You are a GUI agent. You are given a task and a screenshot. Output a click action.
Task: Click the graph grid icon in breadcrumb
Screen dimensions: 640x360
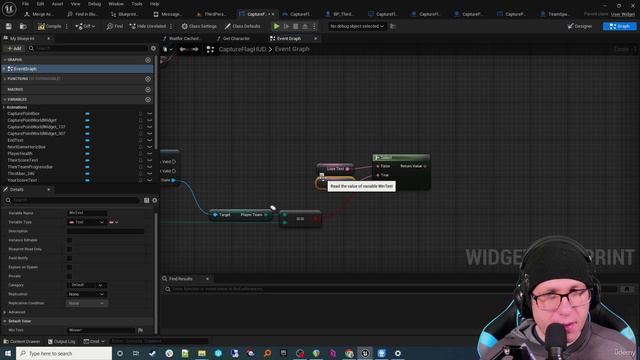click(x=210, y=49)
